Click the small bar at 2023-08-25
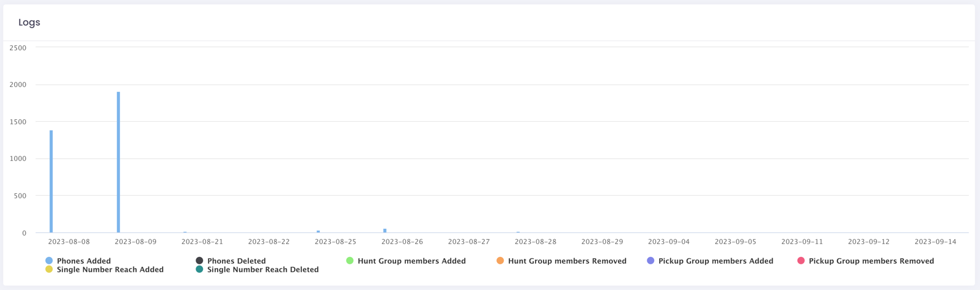The image size is (980, 290). pyautogui.click(x=319, y=231)
